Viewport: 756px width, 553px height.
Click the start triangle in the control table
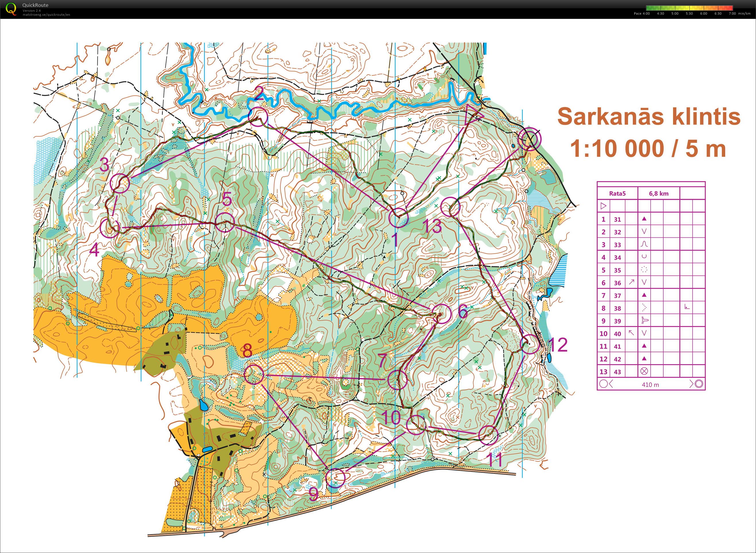(x=603, y=206)
